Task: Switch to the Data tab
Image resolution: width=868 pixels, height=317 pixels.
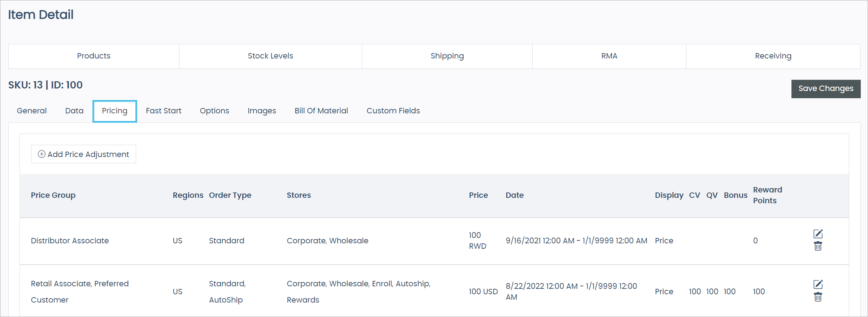Action: tap(74, 111)
